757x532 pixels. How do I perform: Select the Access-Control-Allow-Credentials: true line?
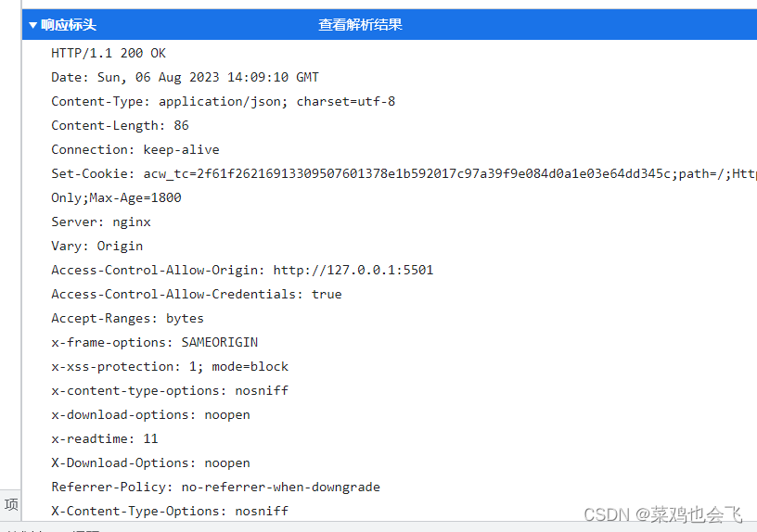pyautogui.click(x=197, y=294)
